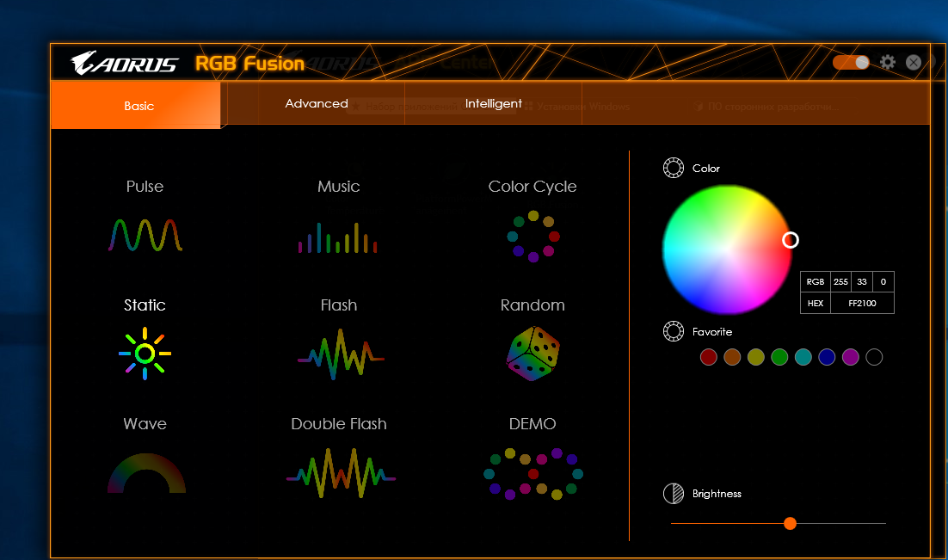Viewport: 948px width, 560px height.
Task: Select the Random dice icon
Action: pos(532,354)
